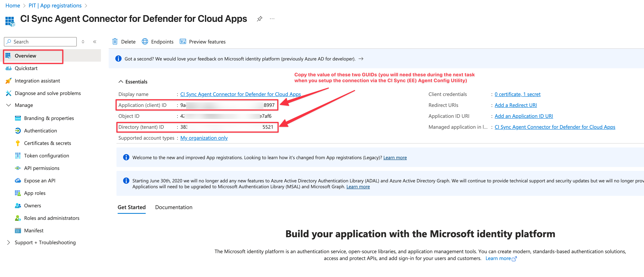Open Quickstart in the sidebar
Screen dimensions: 644x277
(26, 68)
